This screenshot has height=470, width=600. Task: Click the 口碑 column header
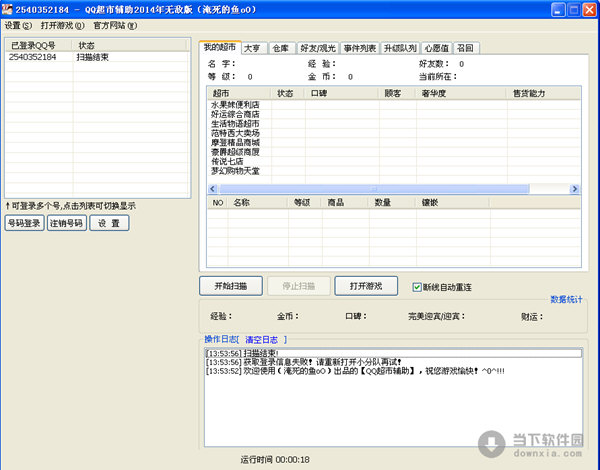click(x=342, y=93)
